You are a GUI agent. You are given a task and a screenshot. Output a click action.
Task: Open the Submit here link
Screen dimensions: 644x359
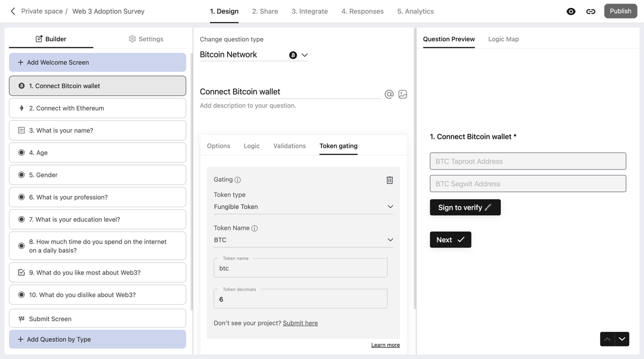coord(300,323)
